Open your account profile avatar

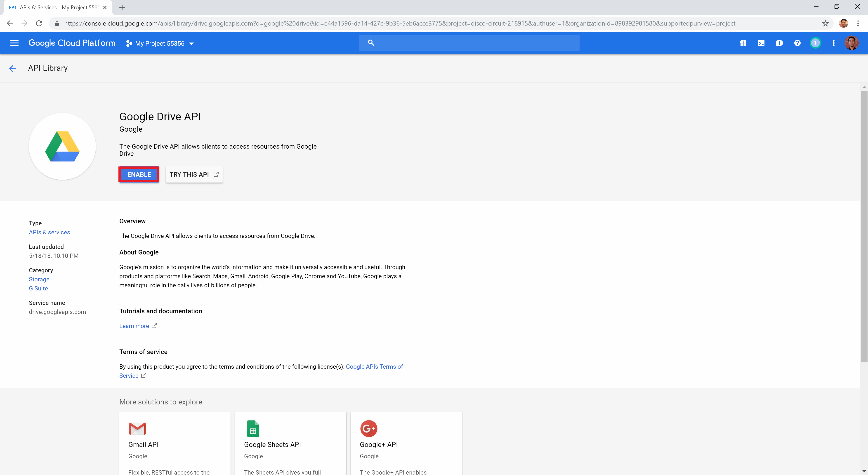(x=852, y=43)
